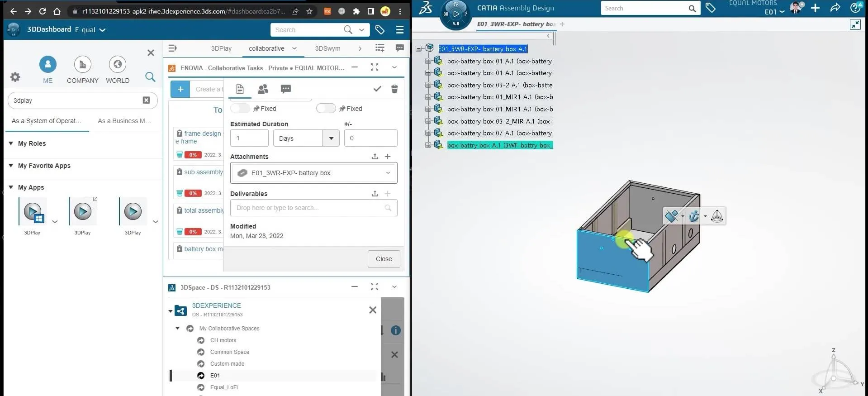
Task: Select the COMPANY icon
Action: coord(82,64)
